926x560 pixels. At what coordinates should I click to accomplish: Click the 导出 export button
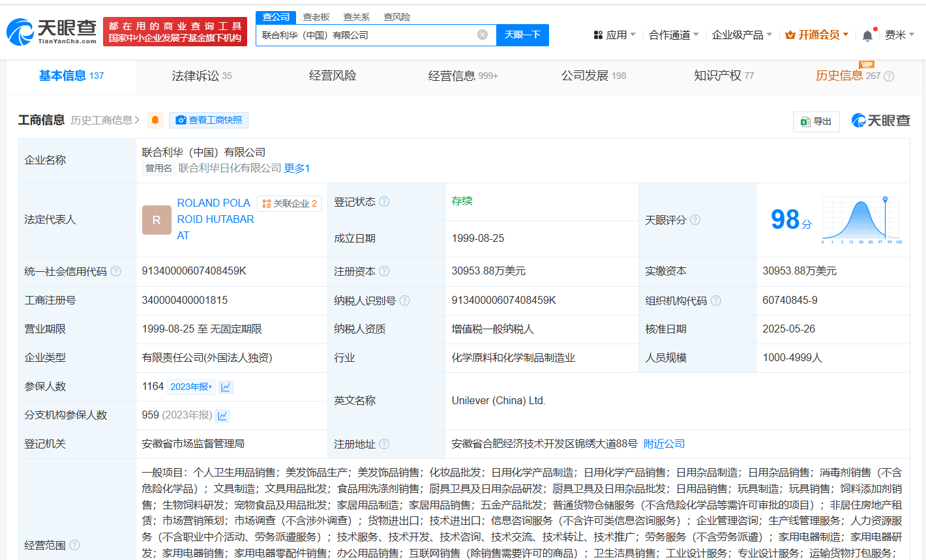[x=816, y=121]
